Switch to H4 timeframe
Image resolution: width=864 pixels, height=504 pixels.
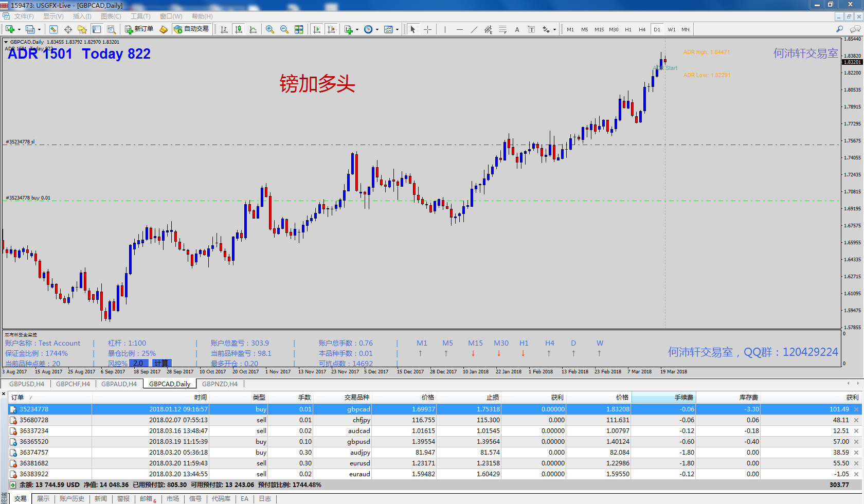point(642,29)
